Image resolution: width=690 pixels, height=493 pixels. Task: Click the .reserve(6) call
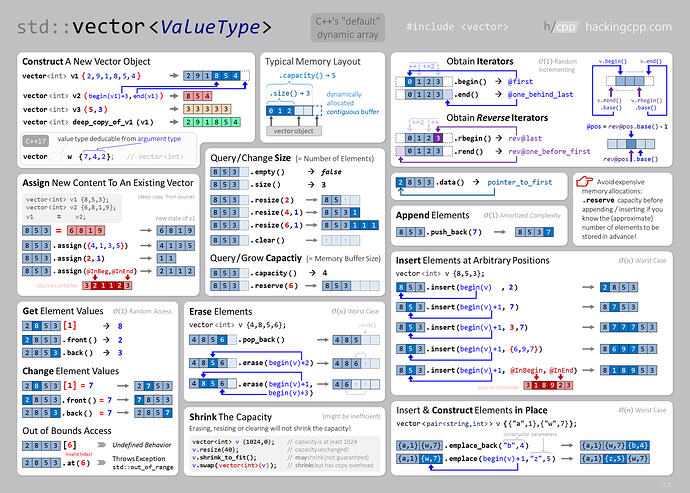[274, 285]
